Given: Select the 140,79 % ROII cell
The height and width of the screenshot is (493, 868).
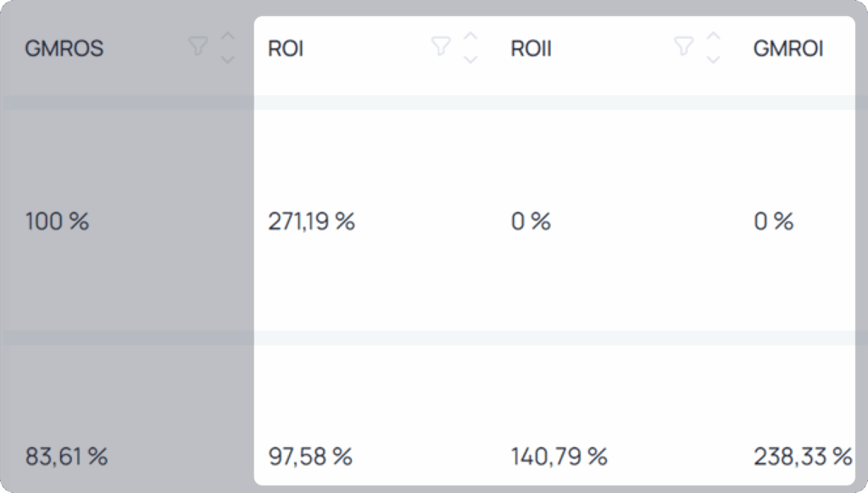Looking at the screenshot, I should [559, 457].
